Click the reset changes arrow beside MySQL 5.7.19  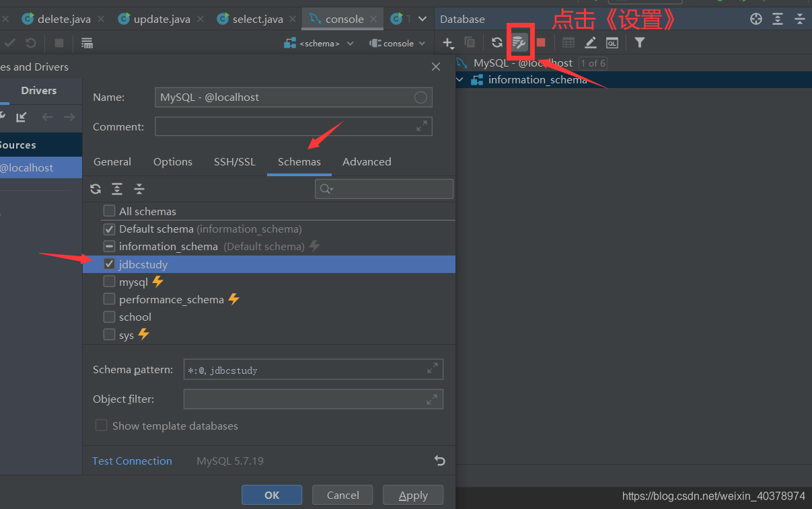[x=439, y=461]
